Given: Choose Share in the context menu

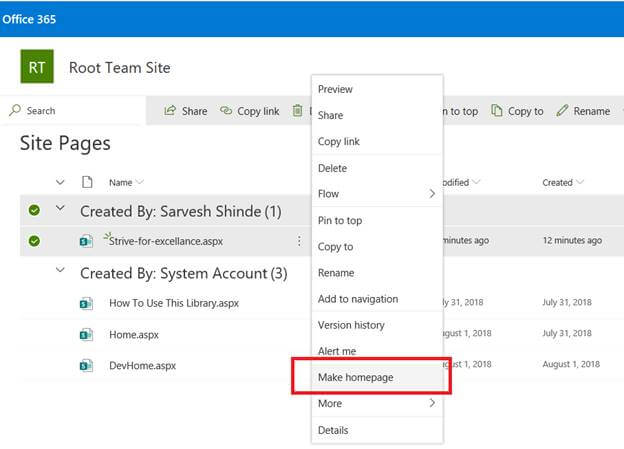Looking at the screenshot, I should click(377, 115).
